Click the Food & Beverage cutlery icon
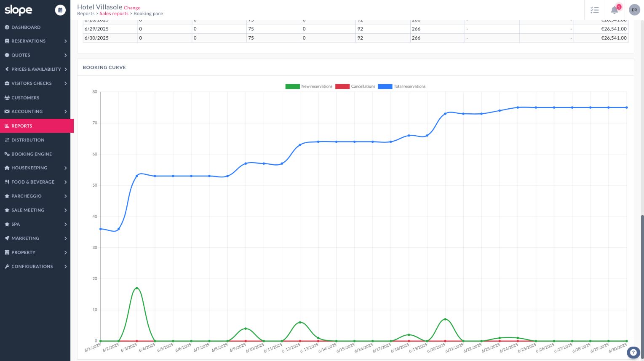Screen dimensions: 644x361 7,182
